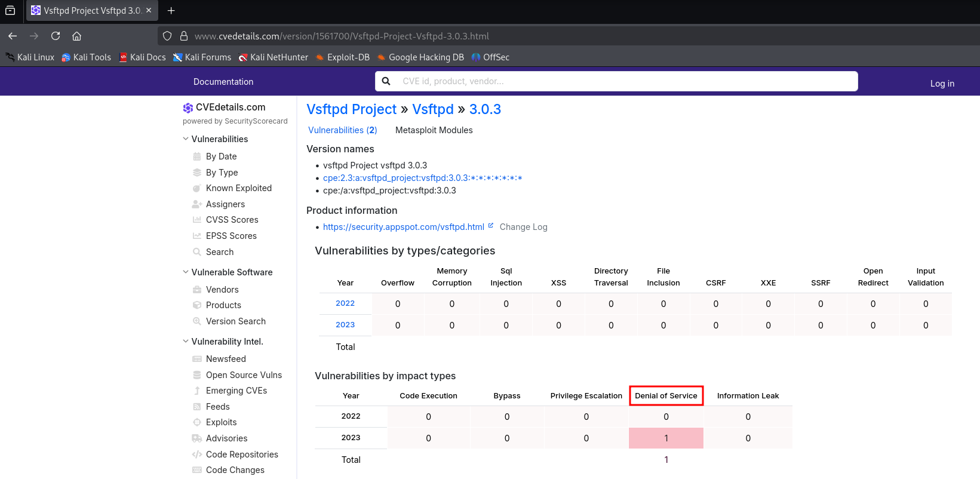Viewport: 980px width, 479px height.
Task: Close the Vsftpd Project browser tab
Action: [x=149, y=11]
